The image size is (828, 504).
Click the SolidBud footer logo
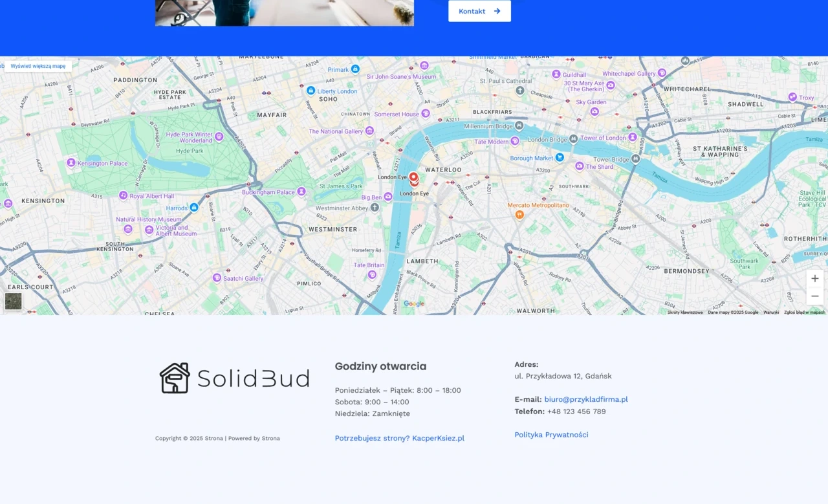234,378
